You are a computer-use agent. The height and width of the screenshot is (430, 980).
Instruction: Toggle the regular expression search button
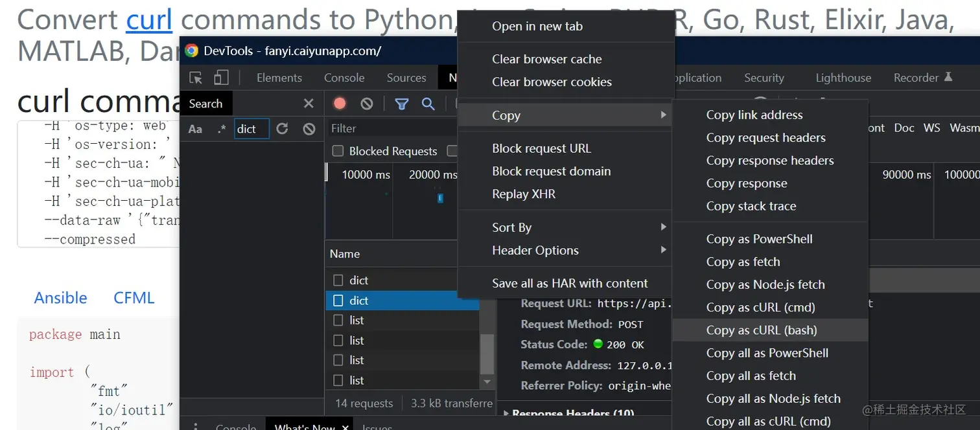pos(222,129)
